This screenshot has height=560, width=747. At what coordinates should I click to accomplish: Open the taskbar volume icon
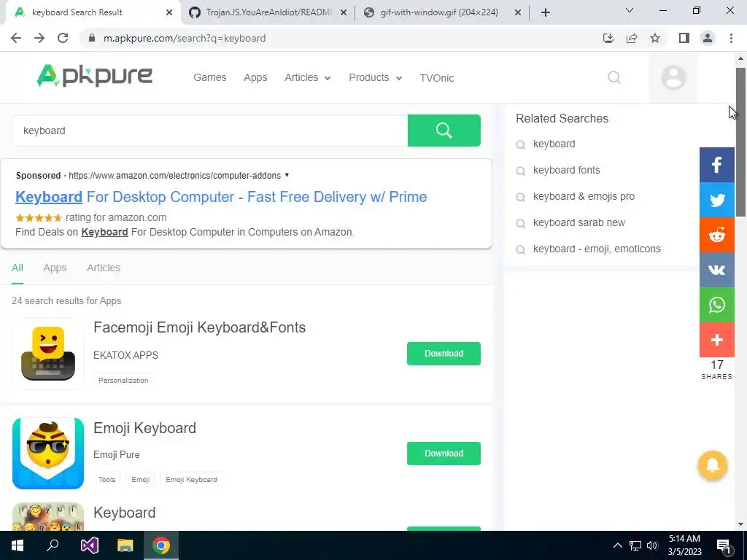(x=652, y=545)
